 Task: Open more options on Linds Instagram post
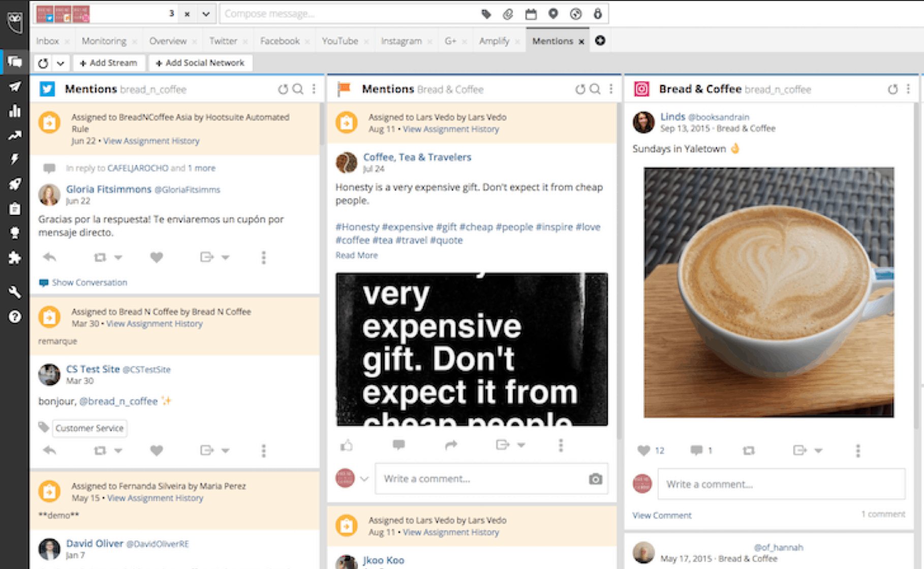click(858, 451)
